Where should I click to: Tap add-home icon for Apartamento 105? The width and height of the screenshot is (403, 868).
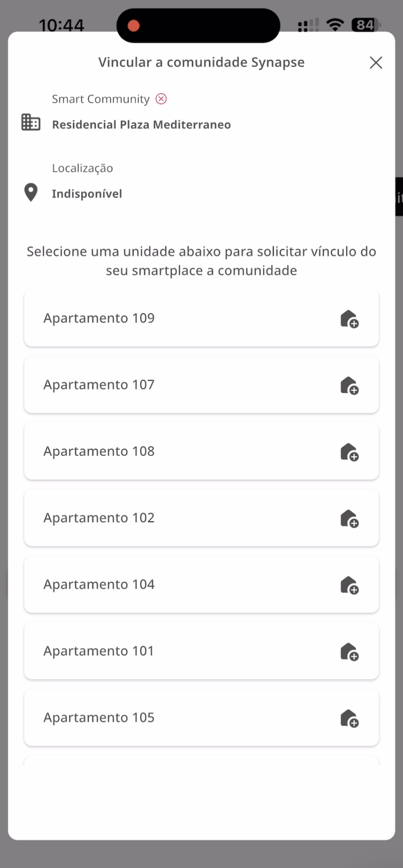(349, 718)
